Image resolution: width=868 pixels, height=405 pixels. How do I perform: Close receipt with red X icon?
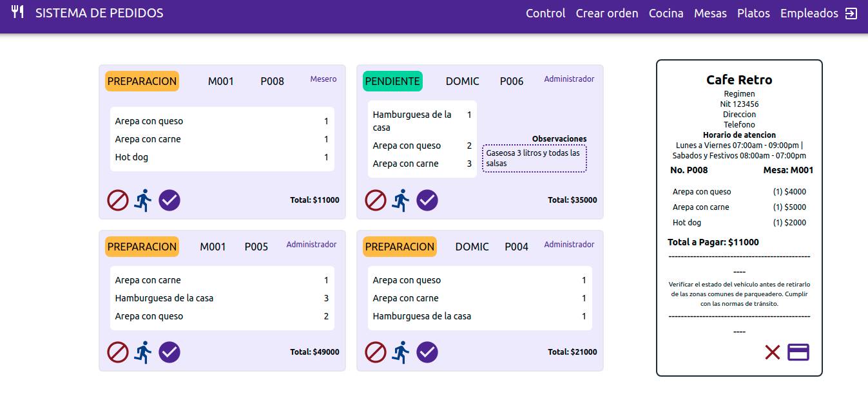click(773, 352)
